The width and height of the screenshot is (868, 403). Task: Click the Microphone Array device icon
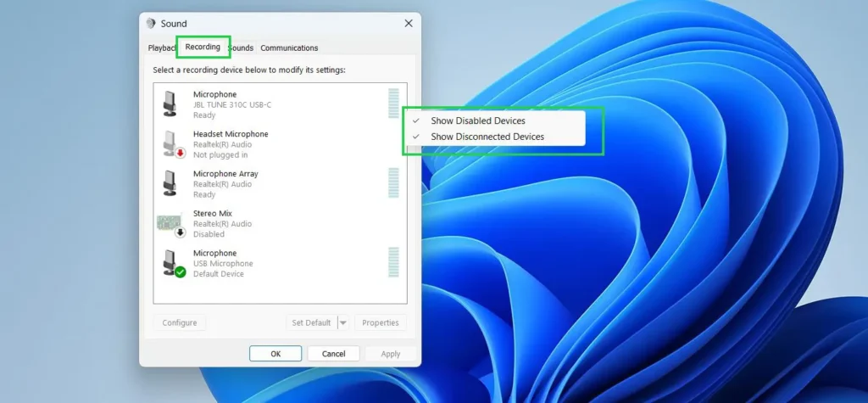pos(170,183)
